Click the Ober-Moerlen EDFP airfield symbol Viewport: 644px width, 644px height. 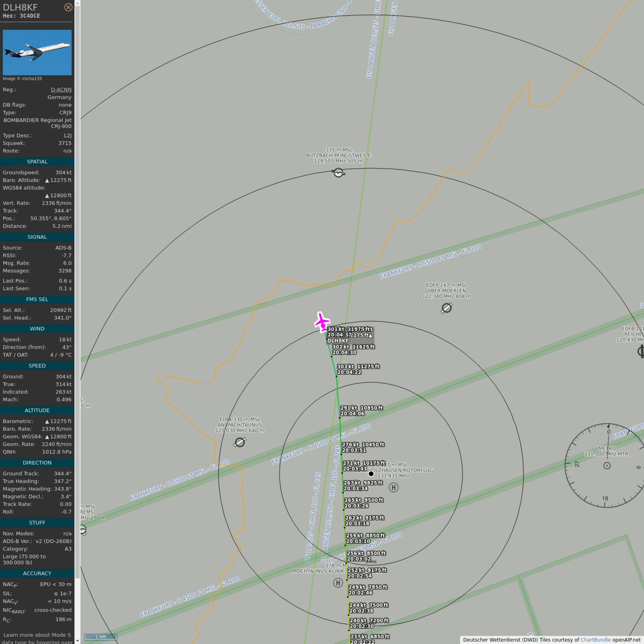point(446,308)
